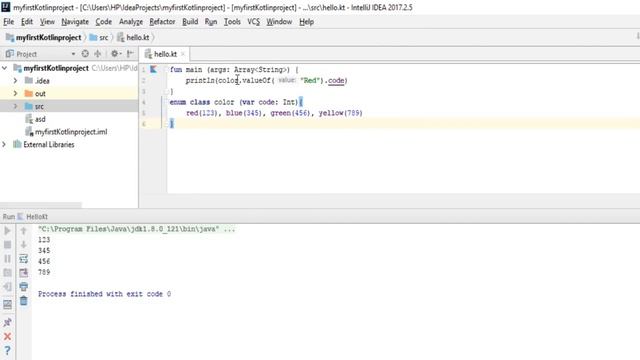Rerun HelloKt with the green run arrow
The image size is (640, 360).
tap(7, 231)
